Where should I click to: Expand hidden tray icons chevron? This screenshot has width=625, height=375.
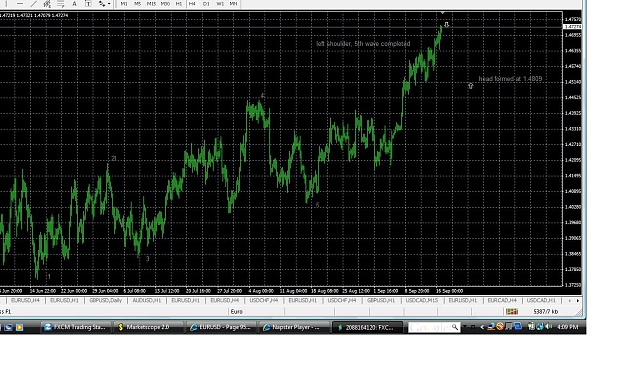click(482, 327)
